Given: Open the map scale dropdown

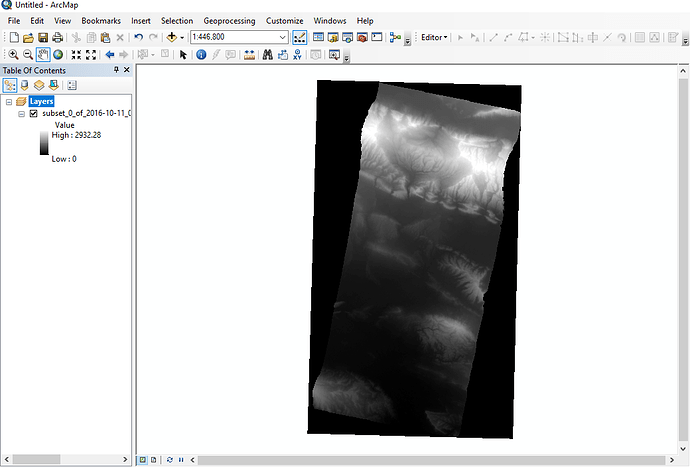Looking at the screenshot, I should tap(283, 37).
